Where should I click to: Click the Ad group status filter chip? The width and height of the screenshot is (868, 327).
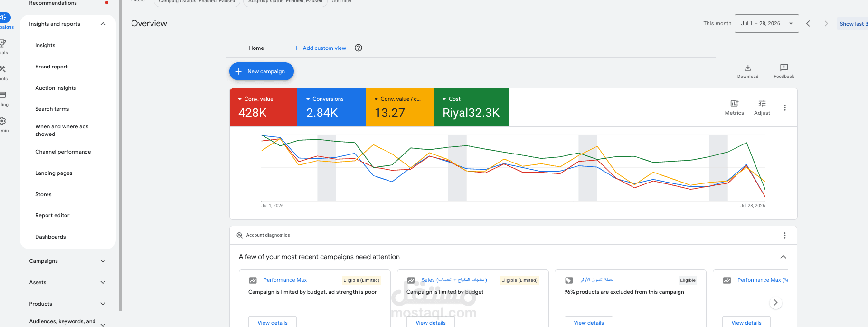(x=285, y=2)
